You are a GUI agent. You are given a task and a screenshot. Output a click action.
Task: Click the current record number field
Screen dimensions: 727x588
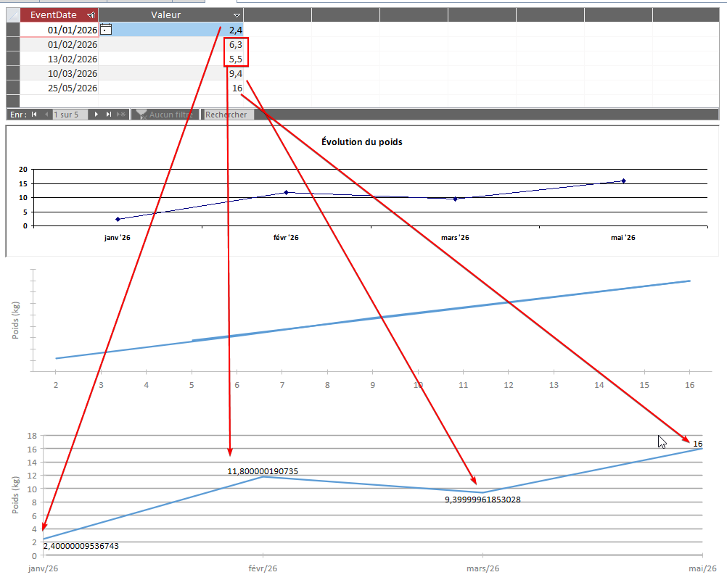[x=70, y=115]
